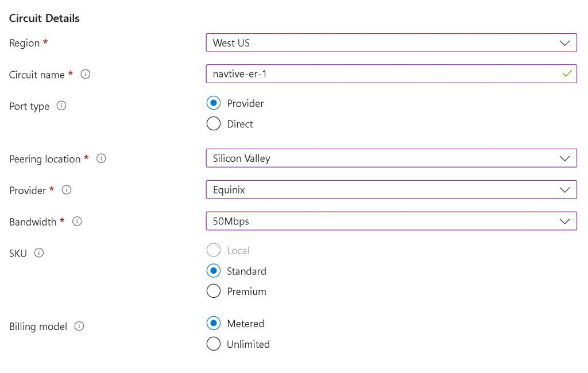Viewport: 588px width, 373px height.
Task: Choose the Standard SKU radio button
Action: click(214, 271)
